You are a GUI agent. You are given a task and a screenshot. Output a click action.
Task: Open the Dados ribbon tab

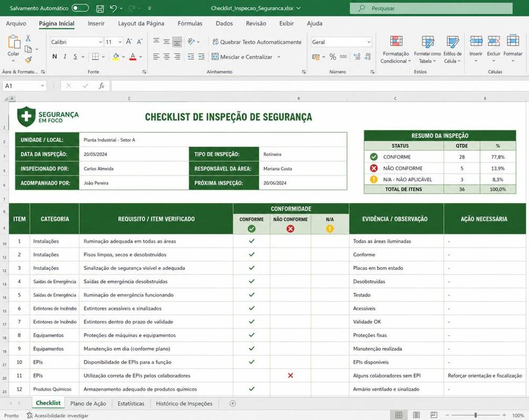[x=224, y=24]
